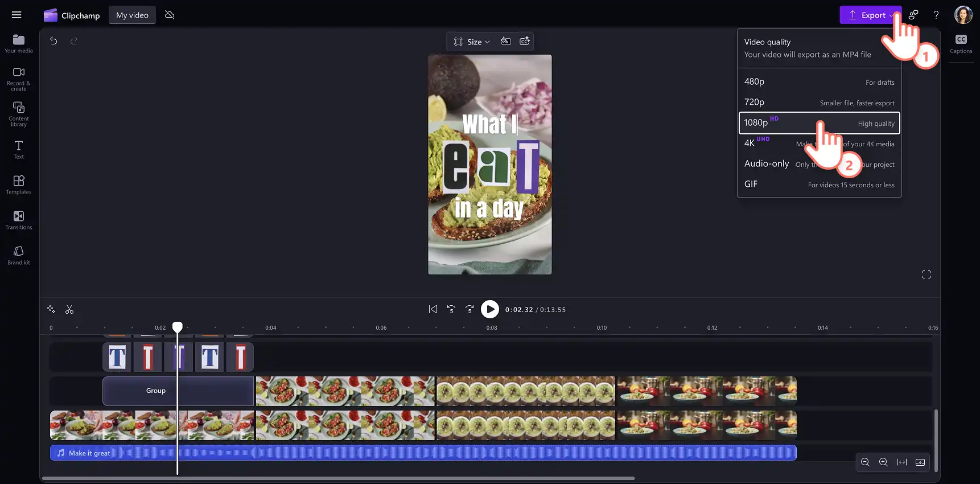Viewport: 980px width, 484px height.
Task: Click the 0:08 mark on ruler
Action: coord(492,327)
